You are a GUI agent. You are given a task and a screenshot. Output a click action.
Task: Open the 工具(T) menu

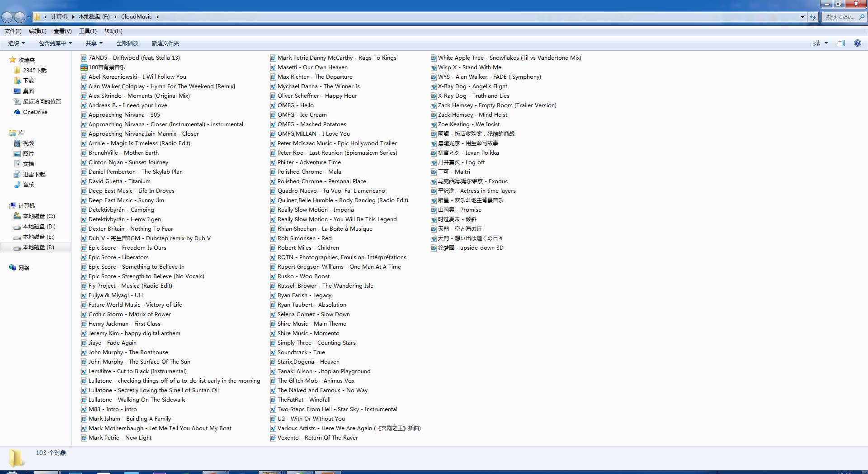pos(88,31)
